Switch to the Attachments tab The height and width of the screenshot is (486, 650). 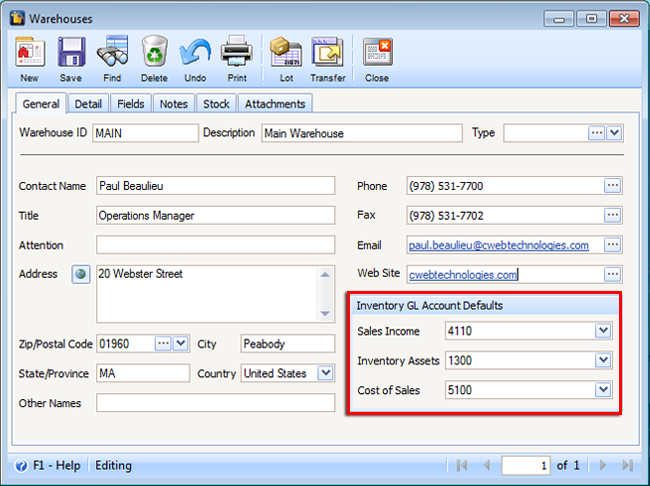click(x=275, y=104)
